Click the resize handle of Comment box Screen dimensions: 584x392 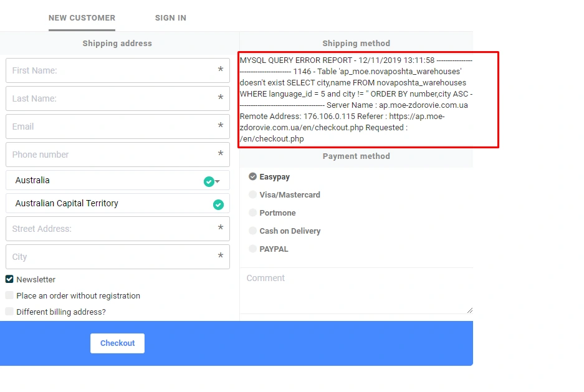click(x=469, y=310)
